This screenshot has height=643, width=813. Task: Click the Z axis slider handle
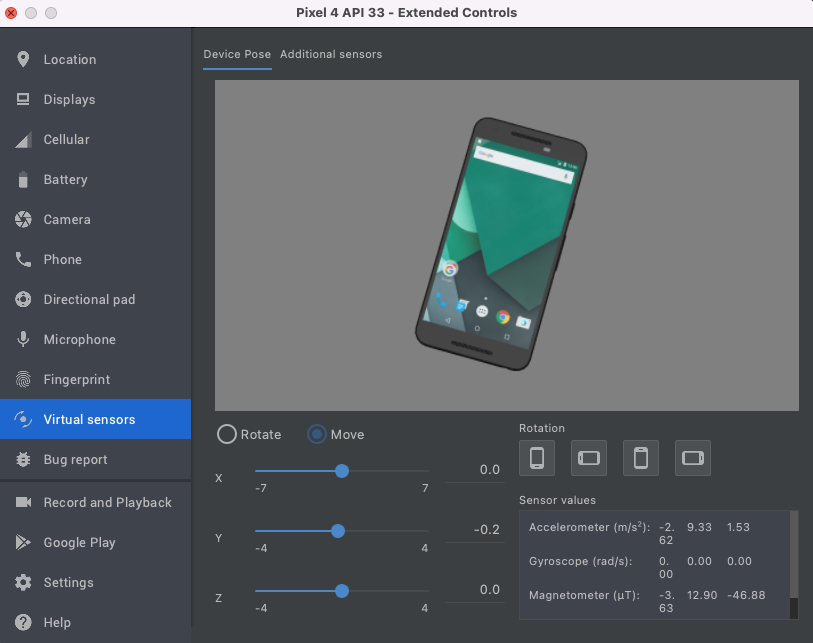[342, 591]
